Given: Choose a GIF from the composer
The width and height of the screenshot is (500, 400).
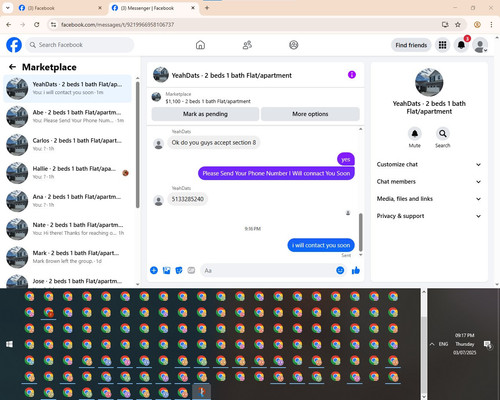Looking at the screenshot, I should point(191,270).
